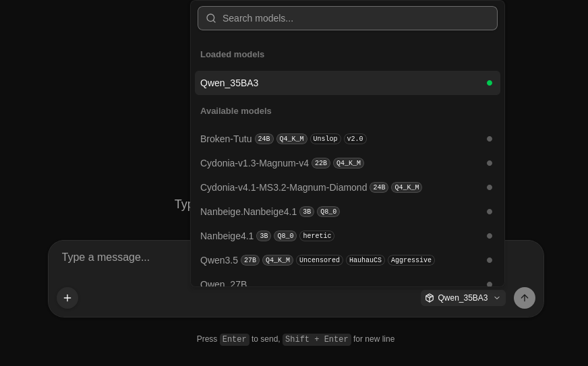The height and width of the screenshot is (366, 588).
Task: Choose Cydonia-v1.3-Magnum-v4 model
Action: [347, 163]
